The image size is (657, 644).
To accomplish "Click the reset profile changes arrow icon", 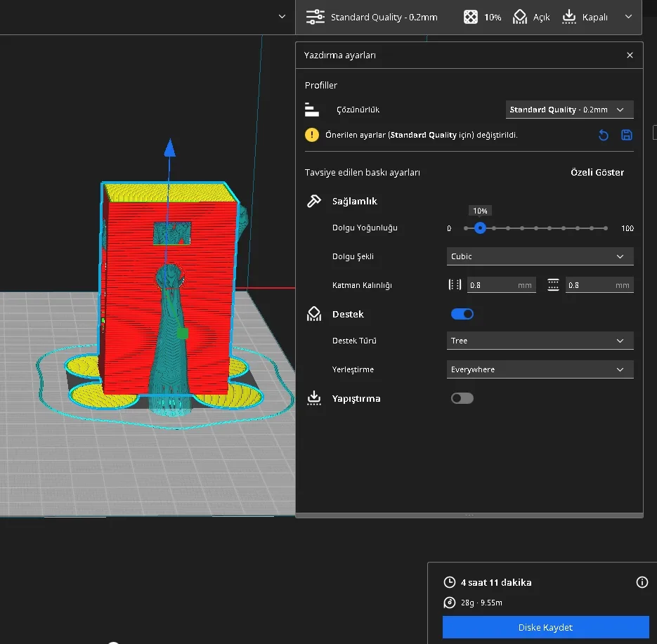I will point(604,136).
